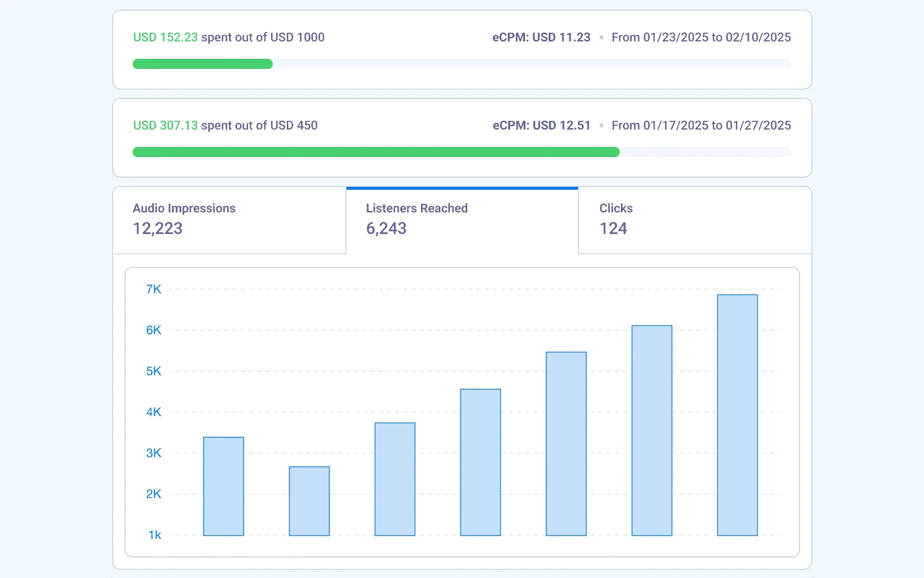Click the separator dot beside eCPM 12.51
This screenshot has width=924, height=578.
tap(601, 125)
